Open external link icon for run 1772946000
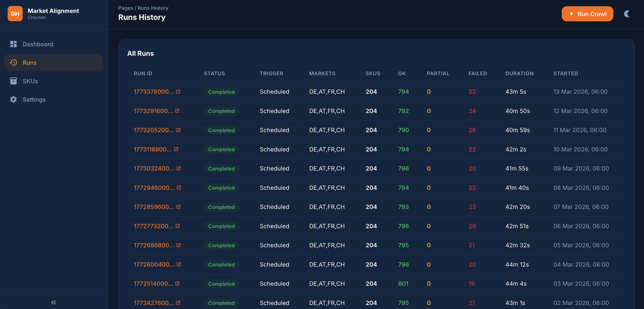 (x=179, y=188)
